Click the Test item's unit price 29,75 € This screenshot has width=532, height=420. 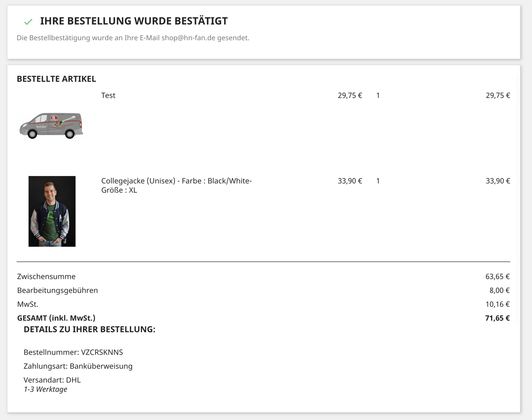[x=350, y=95]
